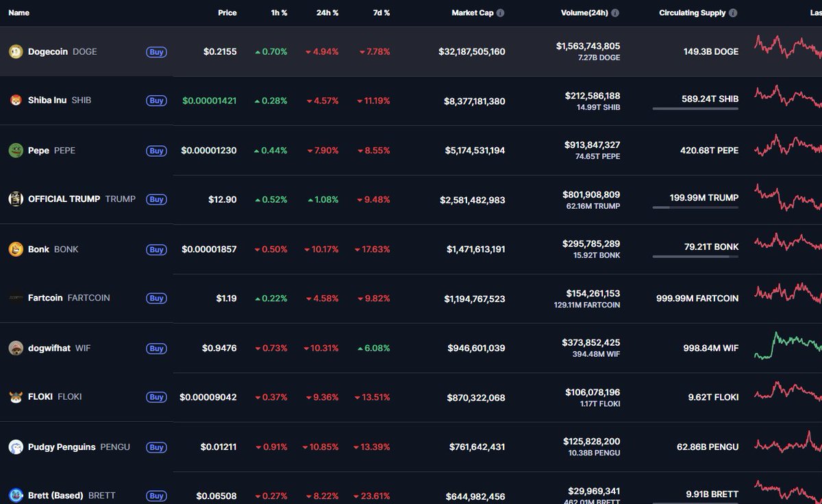Click Dogecoin volume $1,563,743,805
Image resolution: width=822 pixels, height=504 pixels.
click(588, 46)
